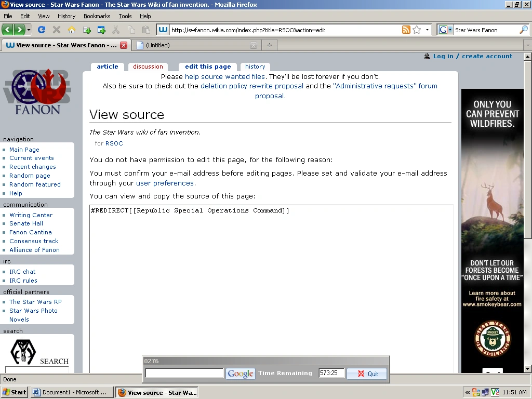Open the History menu
Viewport: 532px width, 399px height.
[x=66, y=16]
